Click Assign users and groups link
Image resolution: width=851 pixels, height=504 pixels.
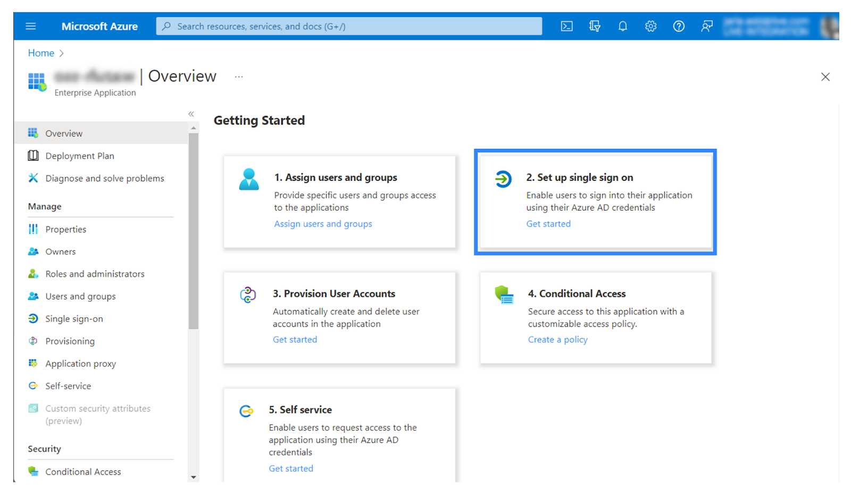(323, 224)
